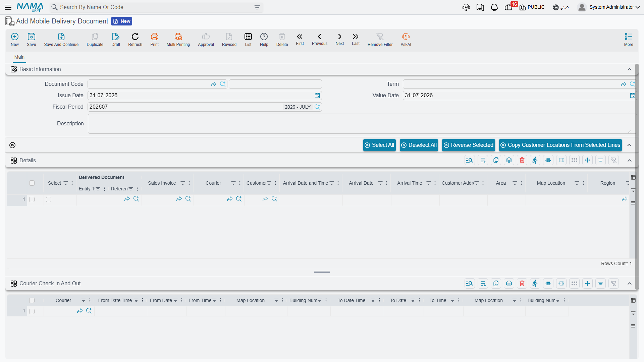Toggle the Details grid header select-all checkbox
Screen dimensions: 644x362
tap(32, 183)
